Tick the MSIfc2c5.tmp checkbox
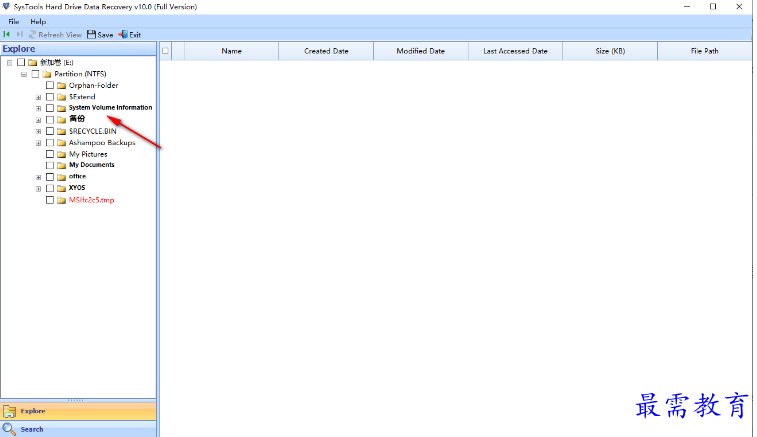 [x=50, y=200]
